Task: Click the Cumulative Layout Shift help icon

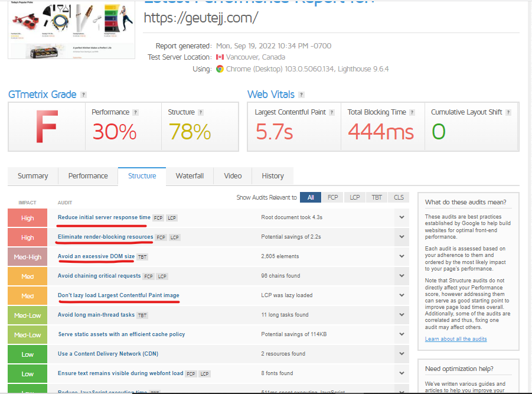Action: tap(508, 112)
